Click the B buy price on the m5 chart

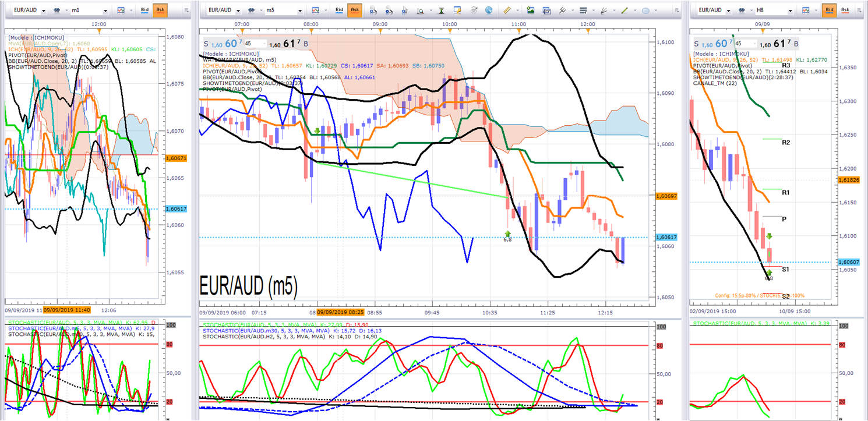pos(290,44)
